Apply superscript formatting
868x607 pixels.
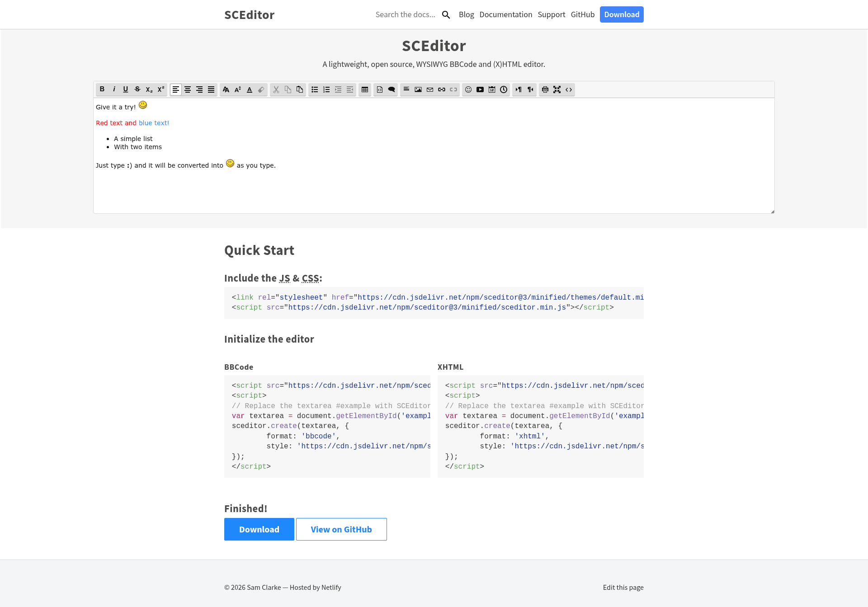161,89
